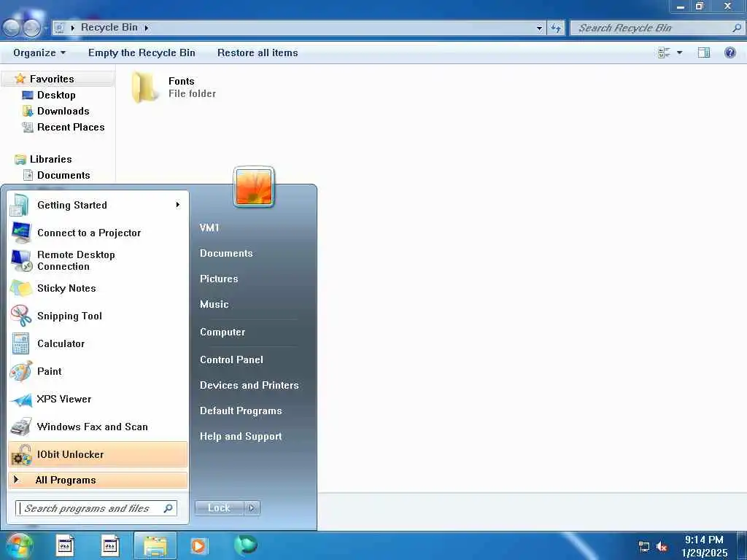This screenshot has height=560, width=747.
Task: Launch IObit Unlocker
Action: pos(98,454)
